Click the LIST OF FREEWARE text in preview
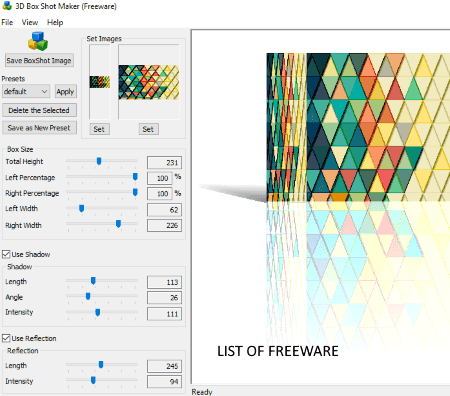 (x=278, y=351)
